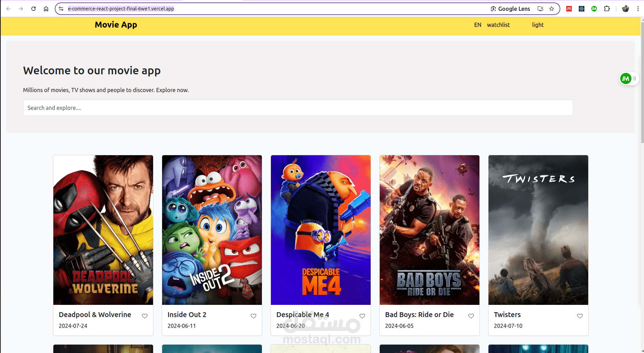The image size is (644, 353).
Task: Click the Despicable Me 4 title
Action: point(303,315)
